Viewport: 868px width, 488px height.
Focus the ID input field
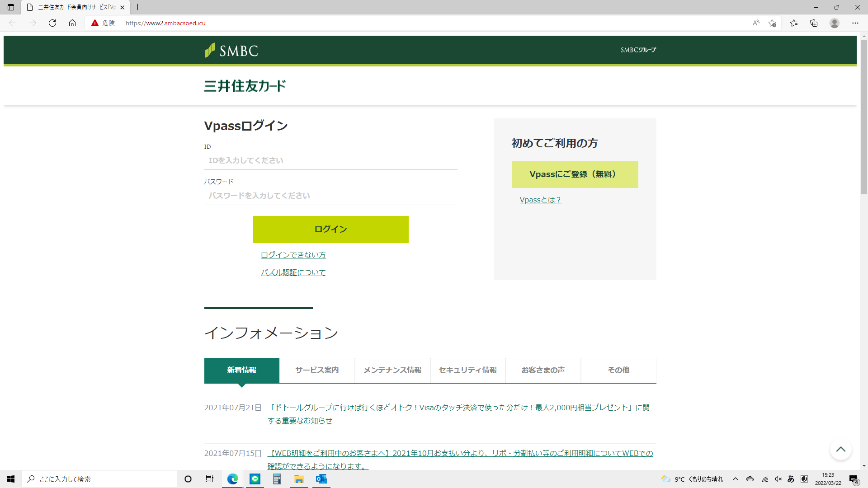click(331, 160)
